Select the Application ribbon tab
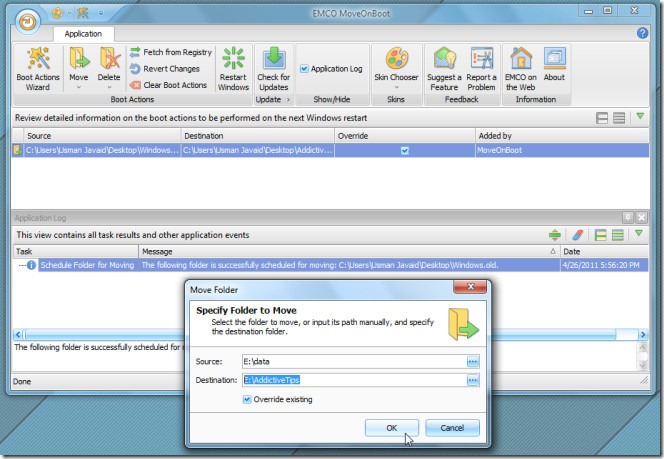 tap(83, 34)
